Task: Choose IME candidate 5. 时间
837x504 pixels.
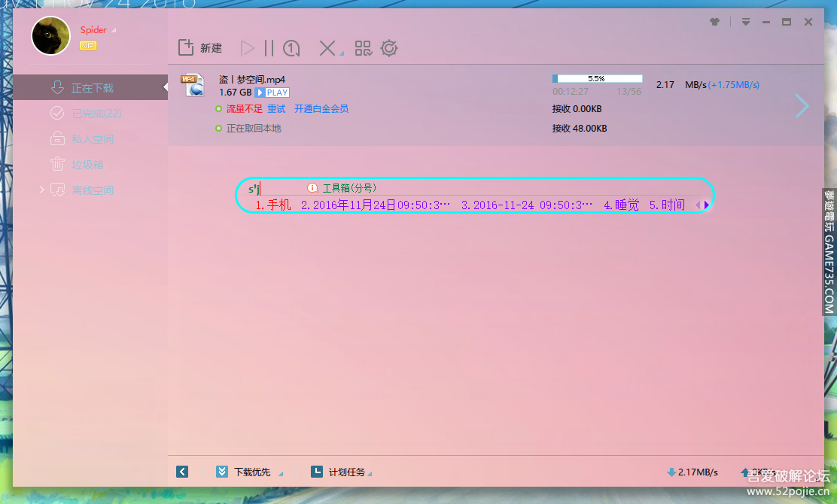Action: click(x=667, y=205)
